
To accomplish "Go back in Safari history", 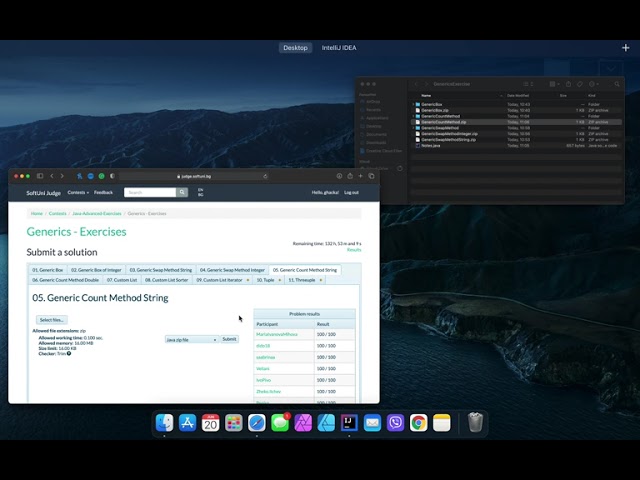I will pos(52,176).
